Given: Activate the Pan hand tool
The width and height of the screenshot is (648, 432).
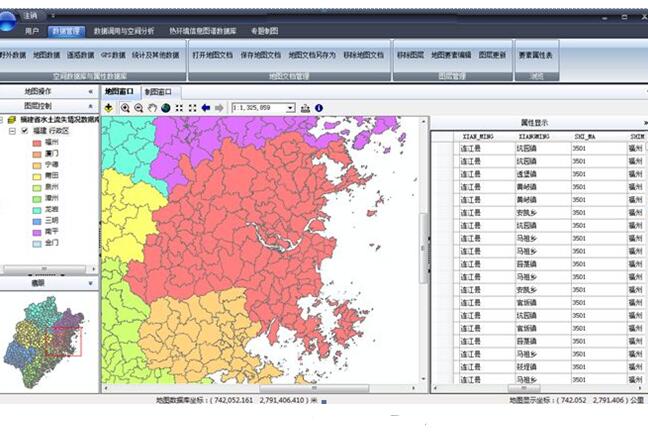Looking at the screenshot, I should click(x=152, y=107).
